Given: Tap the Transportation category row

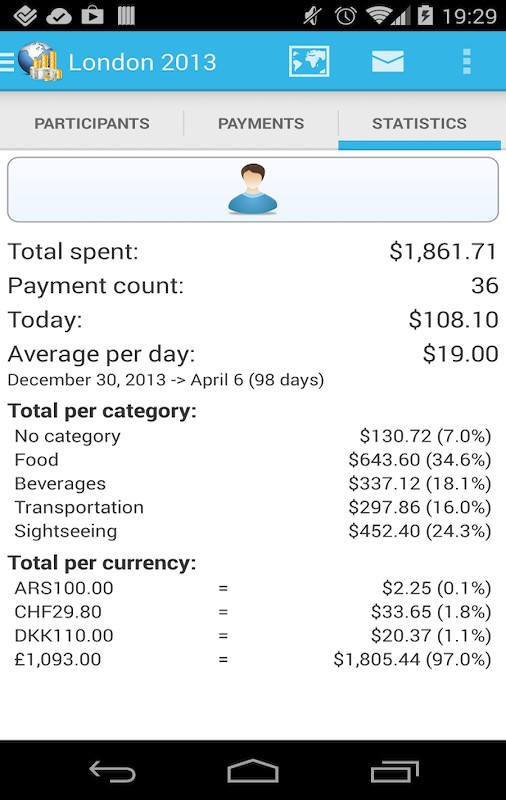Looking at the screenshot, I should pos(252,507).
